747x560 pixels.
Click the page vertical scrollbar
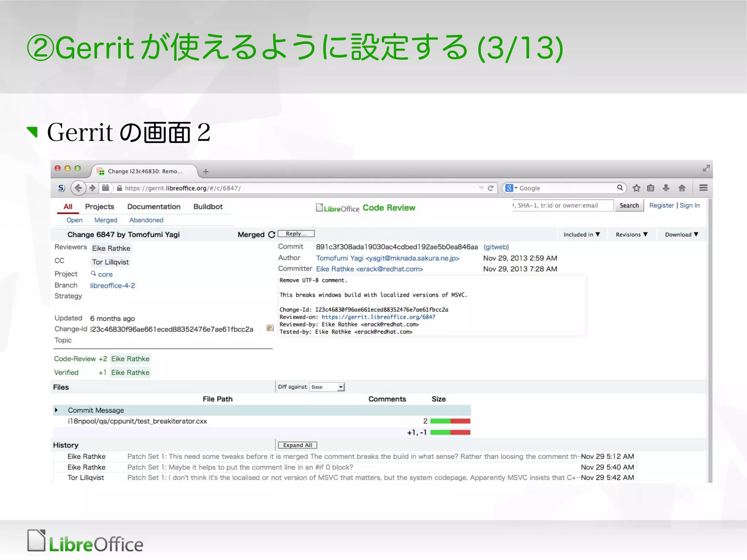(710, 340)
